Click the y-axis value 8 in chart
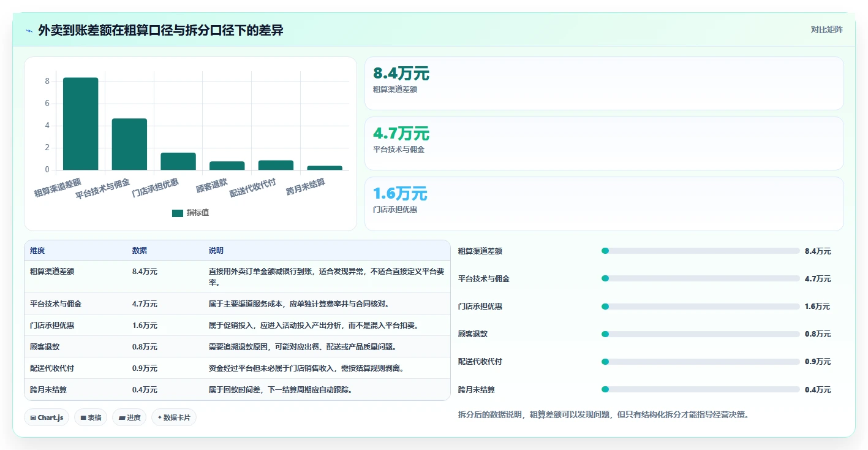 point(47,82)
